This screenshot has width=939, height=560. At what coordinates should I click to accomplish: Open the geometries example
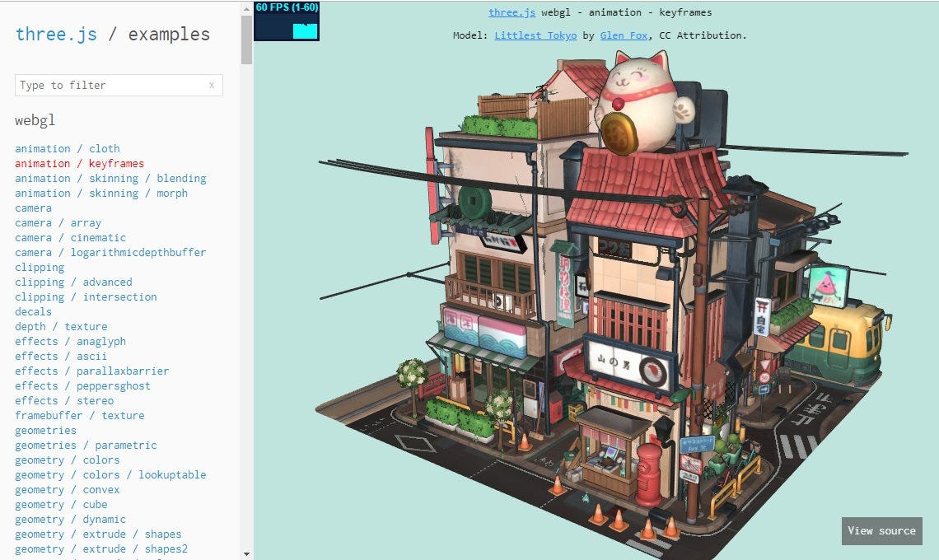click(45, 430)
